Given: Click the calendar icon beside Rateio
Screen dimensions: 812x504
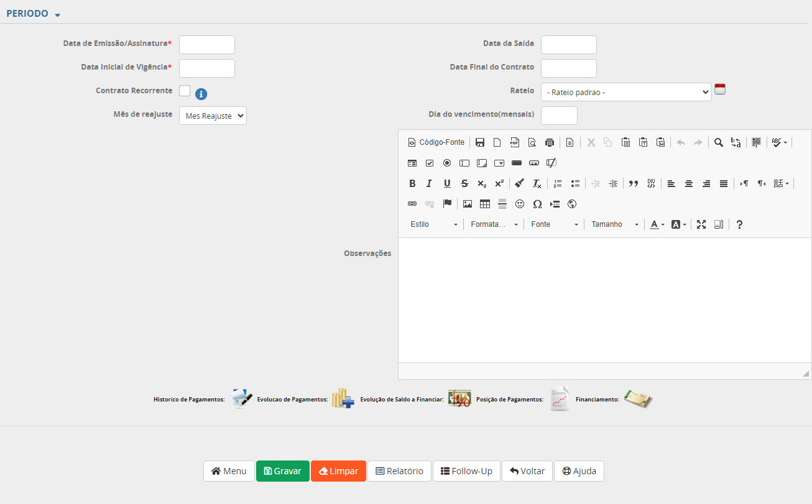Looking at the screenshot, I should pos(720,89).
